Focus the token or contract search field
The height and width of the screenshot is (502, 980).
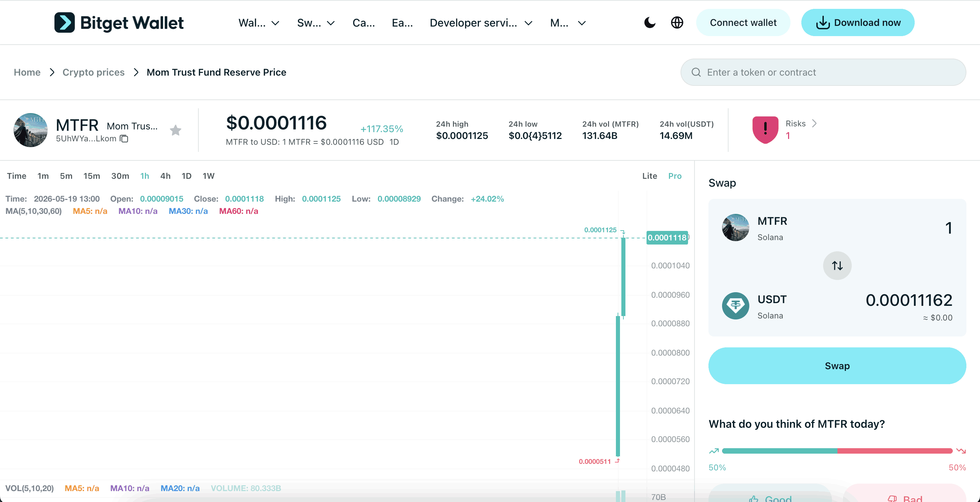coord(823,72)
